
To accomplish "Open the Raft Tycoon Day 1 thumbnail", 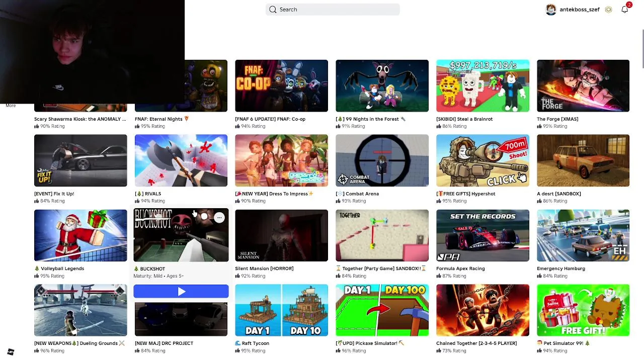I will 281,310.
